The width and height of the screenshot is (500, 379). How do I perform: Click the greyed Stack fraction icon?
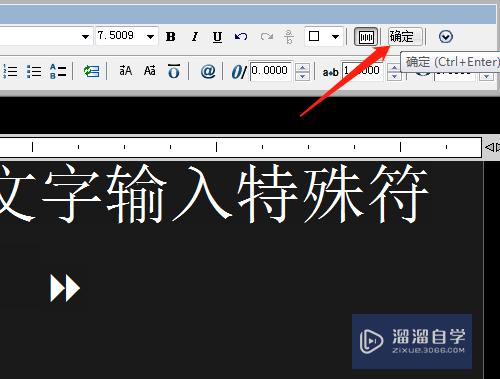coord(289,37)
